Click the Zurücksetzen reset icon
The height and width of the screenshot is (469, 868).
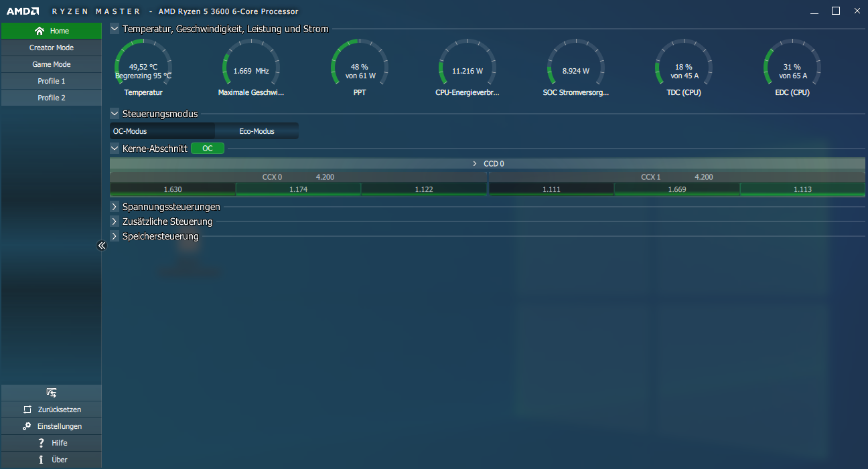(x=27, y=409)
